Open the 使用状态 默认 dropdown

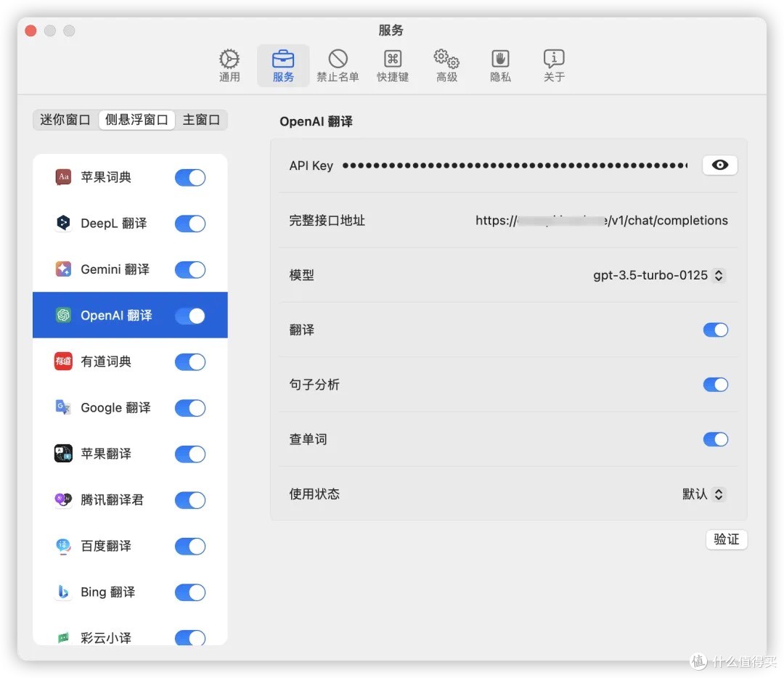[x=703, y=494]
